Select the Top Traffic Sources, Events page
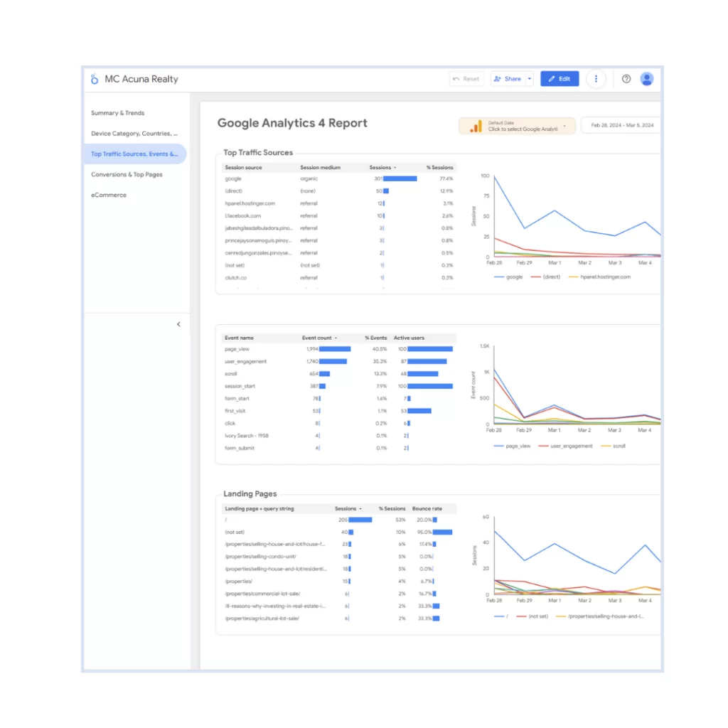 [x=134, y=154]
